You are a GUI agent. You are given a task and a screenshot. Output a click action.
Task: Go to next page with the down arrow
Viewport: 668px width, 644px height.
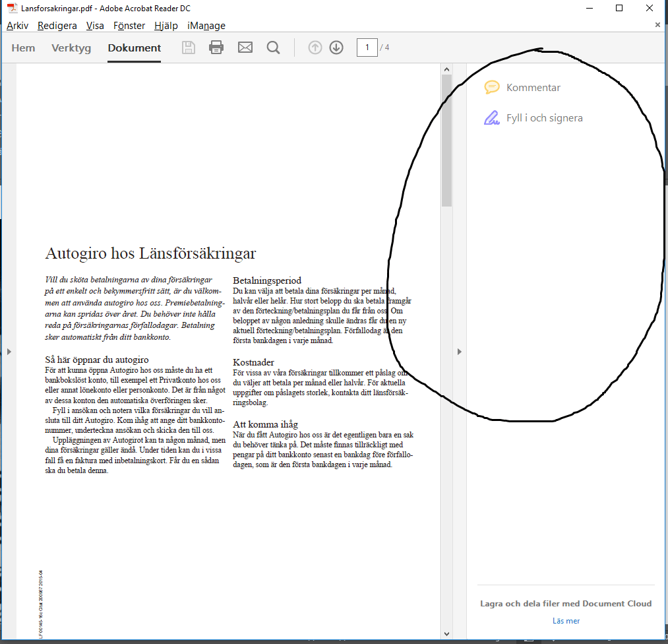(336, 47)
